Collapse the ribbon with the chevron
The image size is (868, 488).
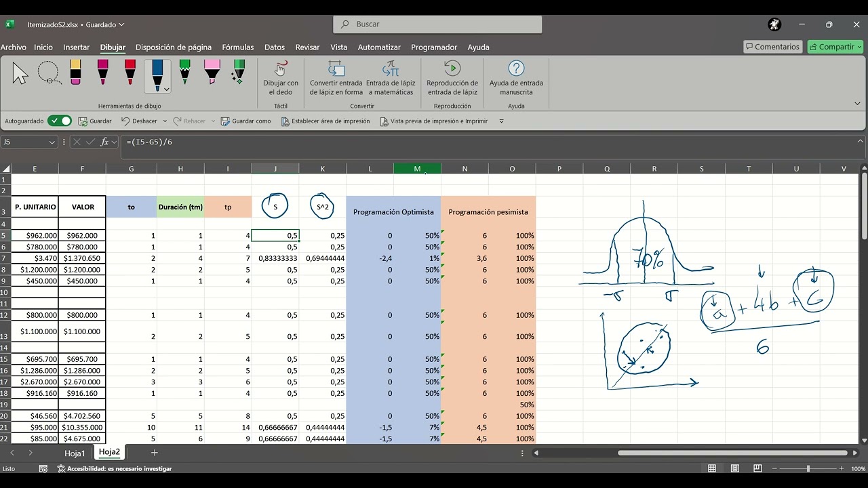coord(857,104)
